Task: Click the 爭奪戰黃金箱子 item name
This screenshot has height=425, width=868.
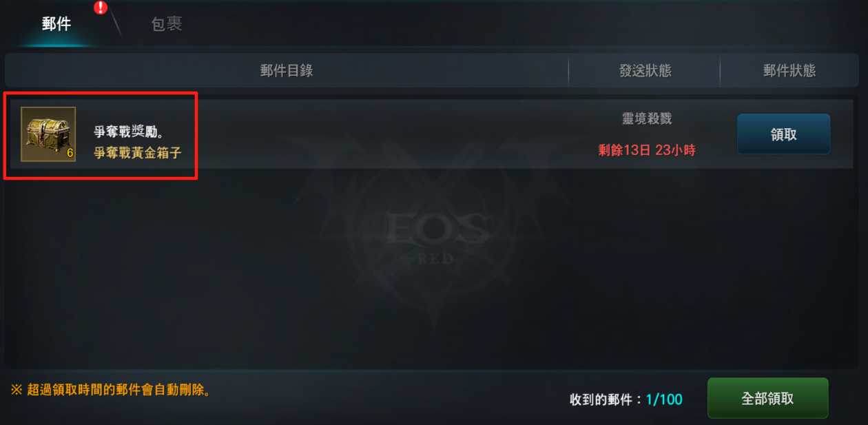Action: [138, 152]
